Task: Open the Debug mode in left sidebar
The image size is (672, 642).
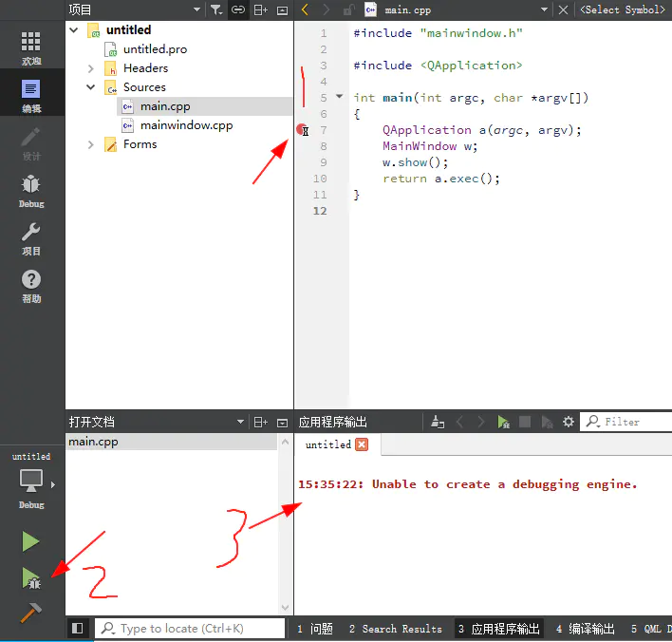Action: (x=31, y=190)
